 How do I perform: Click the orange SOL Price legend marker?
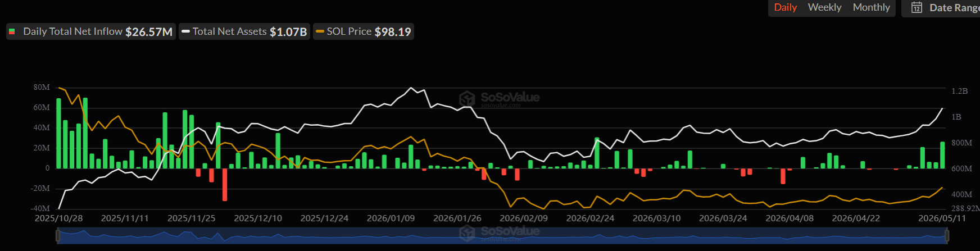(320, 31)
